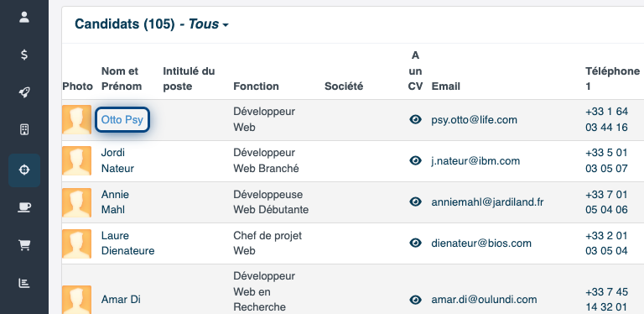The height and width of the screenshot is (314, 644).
Task: Click Otto Psy's photo thumbnail
Action: coord(77,119)
